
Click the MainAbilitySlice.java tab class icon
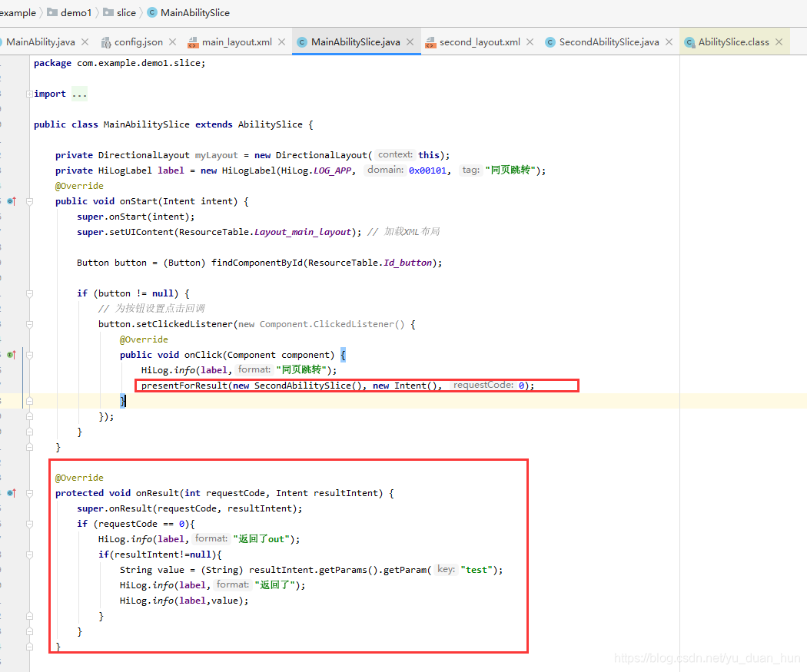(302, 42)
